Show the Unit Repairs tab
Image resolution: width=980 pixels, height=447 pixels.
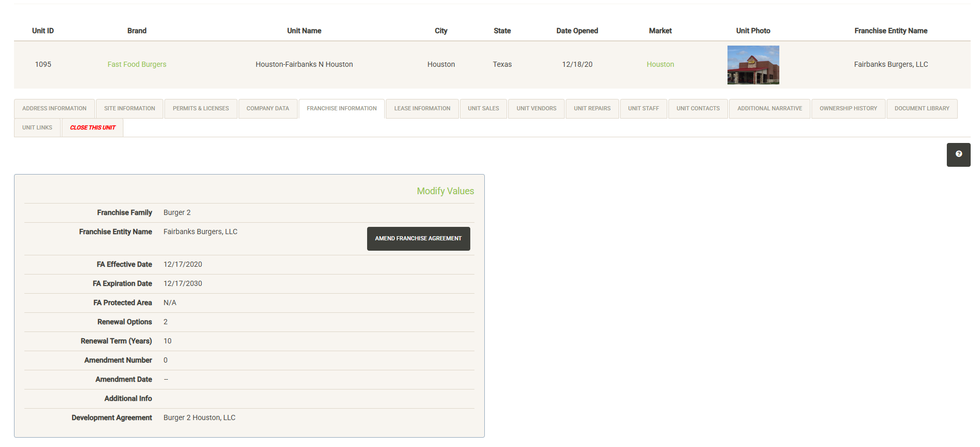[592, 109]
